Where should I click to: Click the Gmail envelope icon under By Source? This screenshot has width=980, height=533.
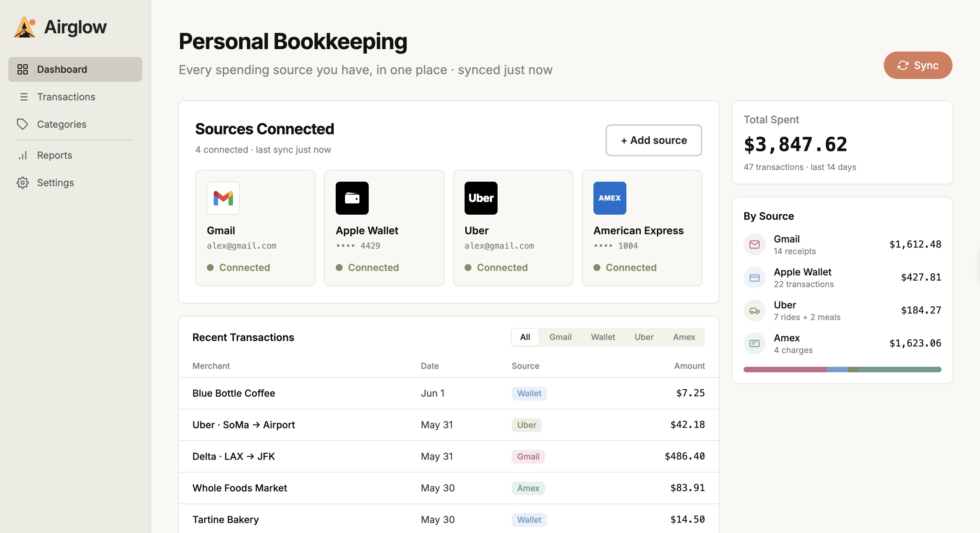tap(754, 245)
